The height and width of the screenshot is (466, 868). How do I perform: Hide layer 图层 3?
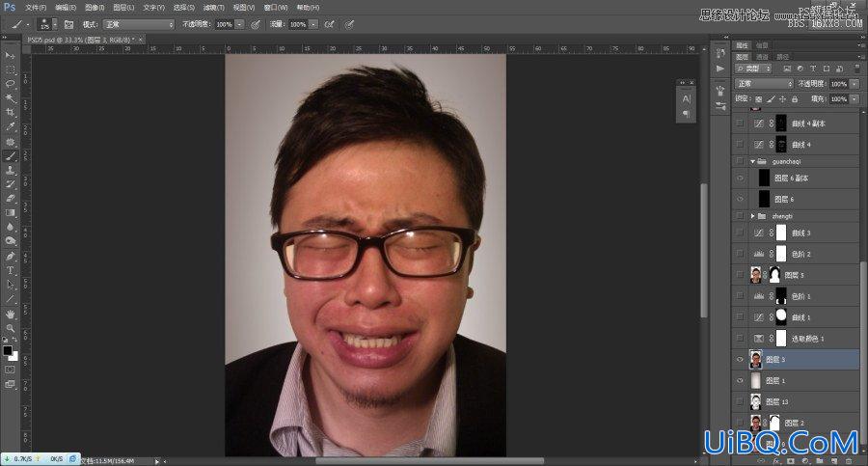pyautogui.click(x=740, y=359)
